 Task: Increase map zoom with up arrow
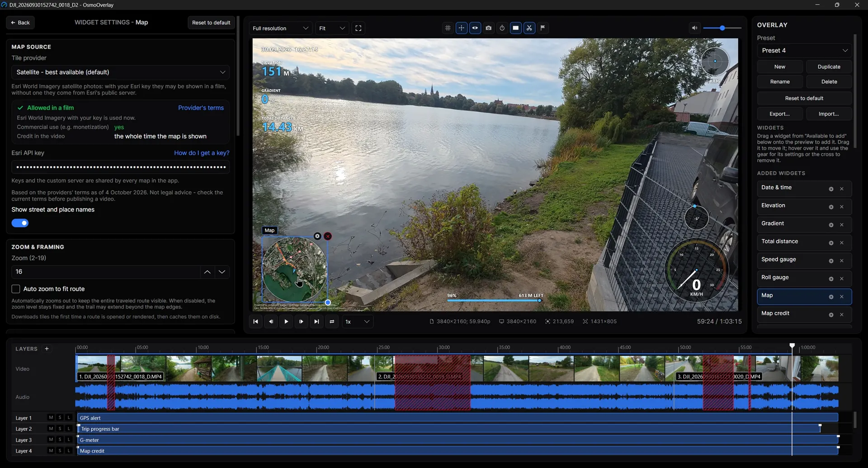(207, 272)
